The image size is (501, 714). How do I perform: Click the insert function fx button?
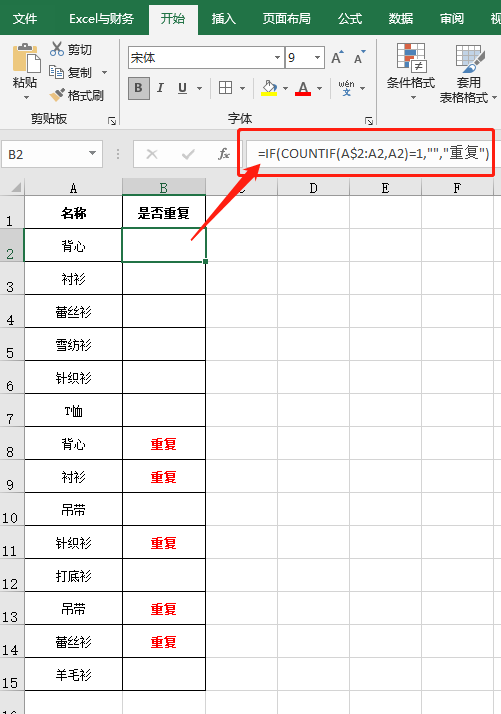[x=224, y=154]
